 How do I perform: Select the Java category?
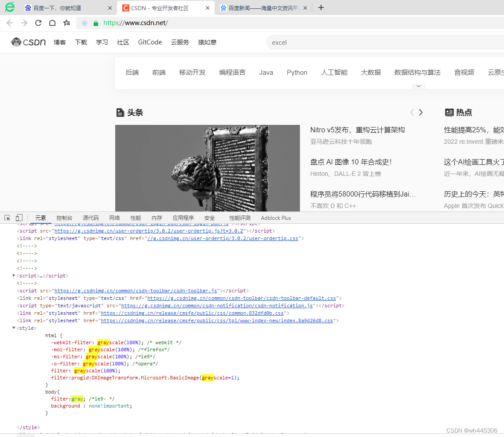[x=266, y=73]
